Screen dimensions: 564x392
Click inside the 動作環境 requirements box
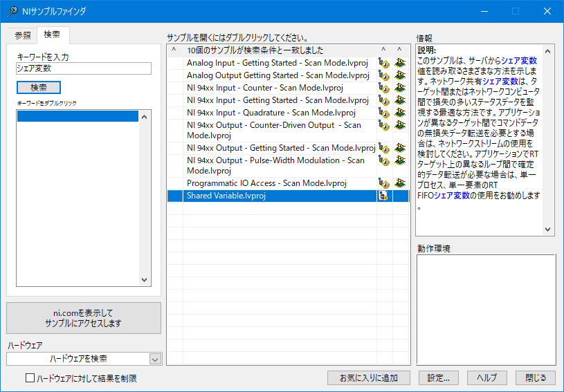486,310
